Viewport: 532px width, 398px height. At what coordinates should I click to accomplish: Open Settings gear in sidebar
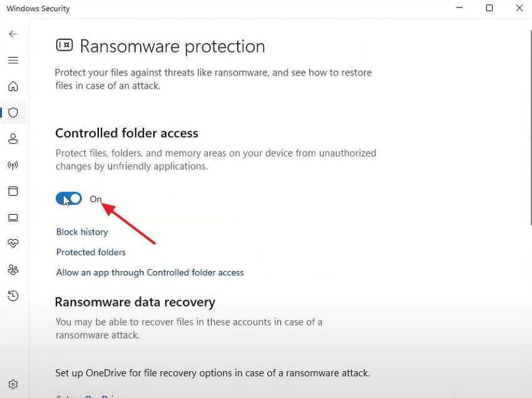pyautogui.click(x=13, y=384)
